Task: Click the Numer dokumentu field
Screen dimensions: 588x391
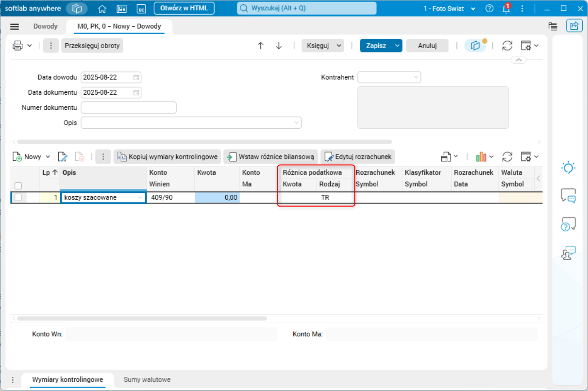Action: pos(129,107)
